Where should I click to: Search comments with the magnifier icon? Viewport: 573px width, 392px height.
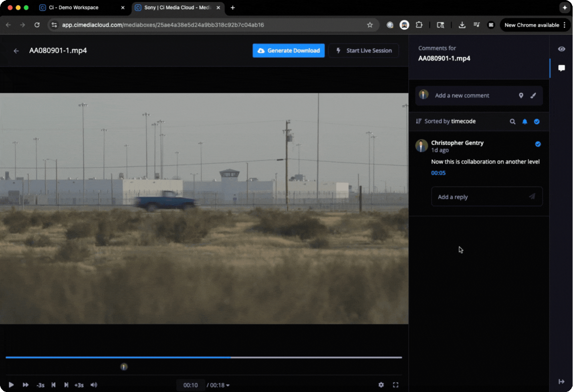point(512,122)
